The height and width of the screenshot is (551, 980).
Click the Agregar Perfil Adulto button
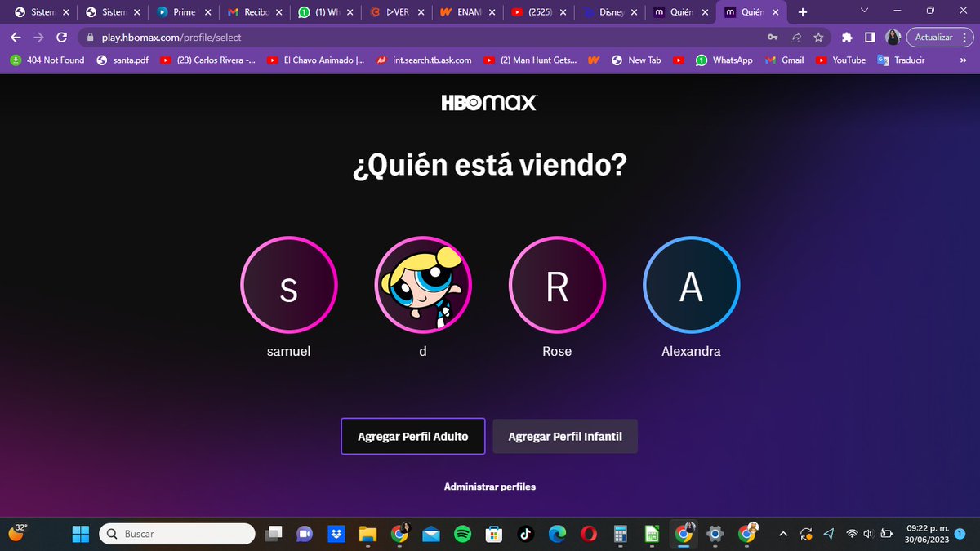(x=412, y=436)
